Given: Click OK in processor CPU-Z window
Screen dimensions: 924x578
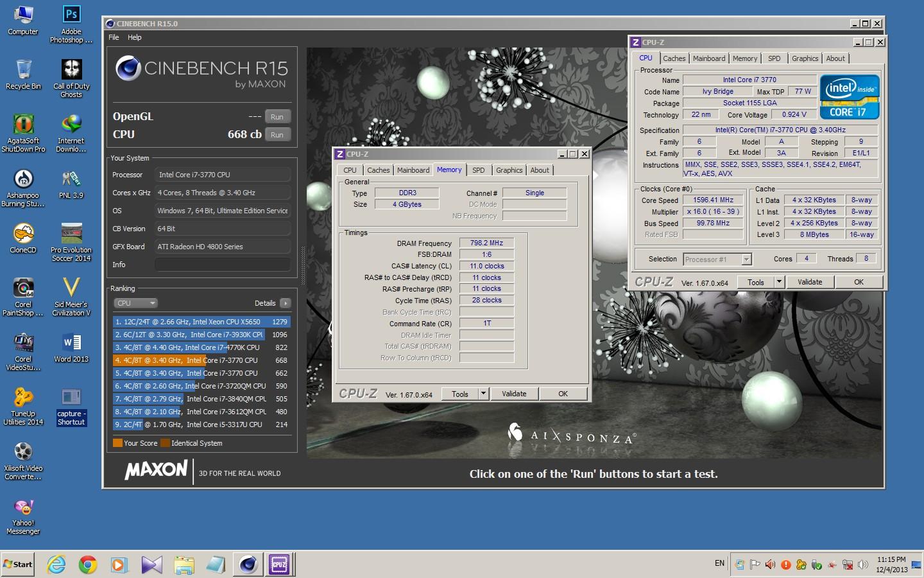Looking at the screenshot, I should 859,282.
